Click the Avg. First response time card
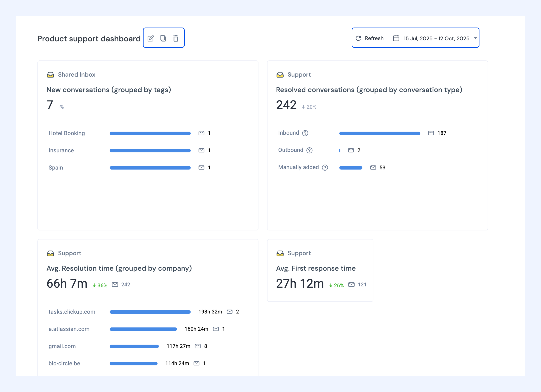The image size is (541, 392). pos(320,270)
